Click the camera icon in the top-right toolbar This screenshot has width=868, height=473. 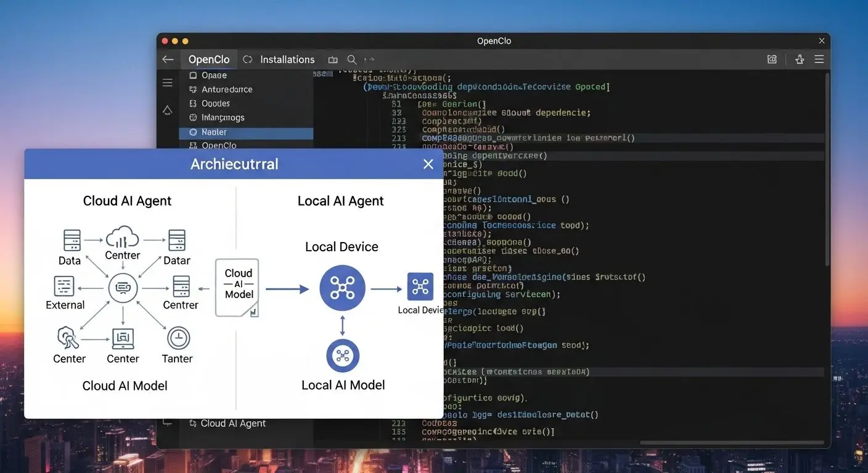tap(772, 60)
